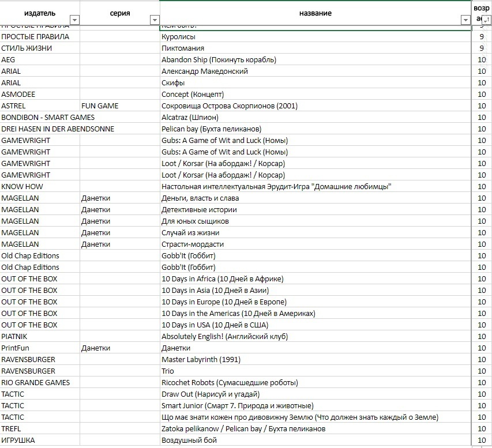Image resolution: width=492 pixels, height=448 pixels.
Task: Select the ASMODEE publisher cell
Action: tap(40, 95)
